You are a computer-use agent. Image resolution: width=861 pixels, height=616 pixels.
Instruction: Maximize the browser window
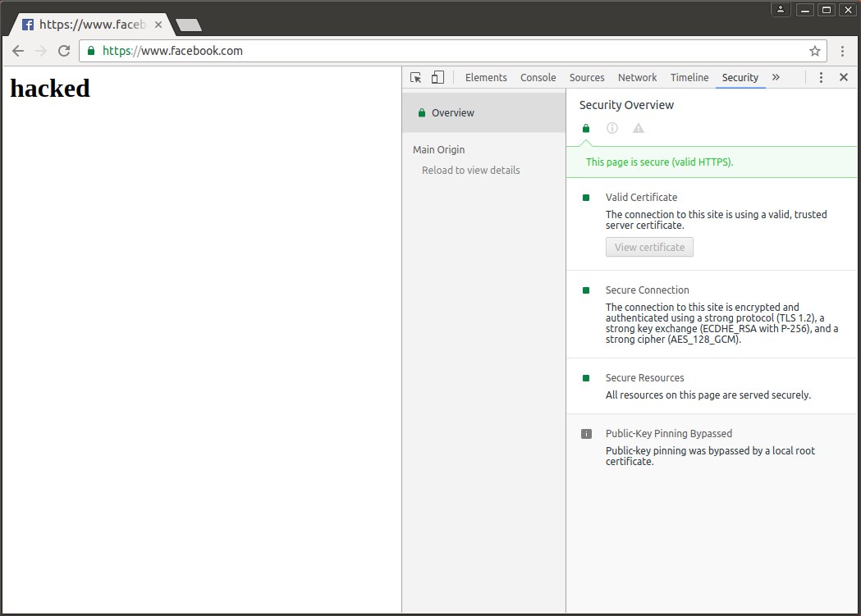click(x=827, y=9)
